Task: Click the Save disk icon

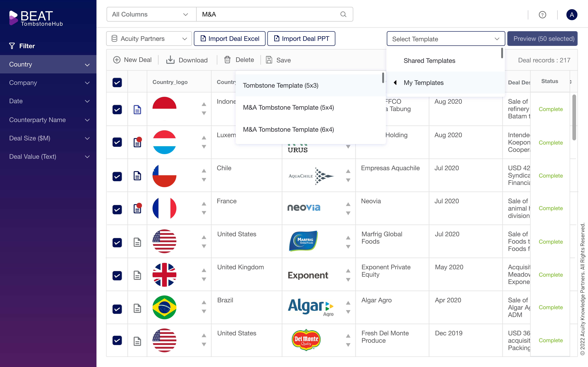Action: click(x=269, y=60)
